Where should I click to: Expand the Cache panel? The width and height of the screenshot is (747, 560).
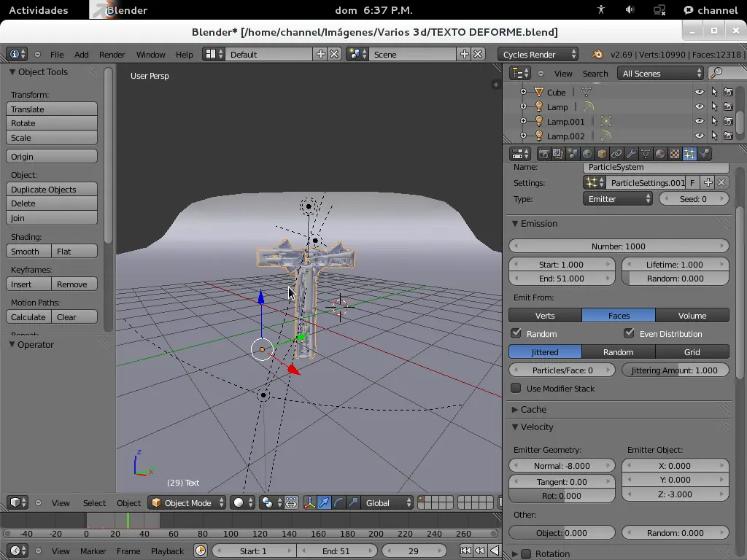(514, 410)
